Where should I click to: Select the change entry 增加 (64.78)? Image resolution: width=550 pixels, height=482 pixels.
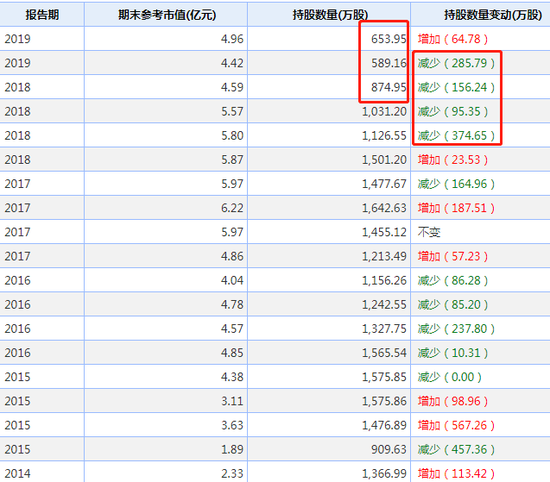[452, 39]
